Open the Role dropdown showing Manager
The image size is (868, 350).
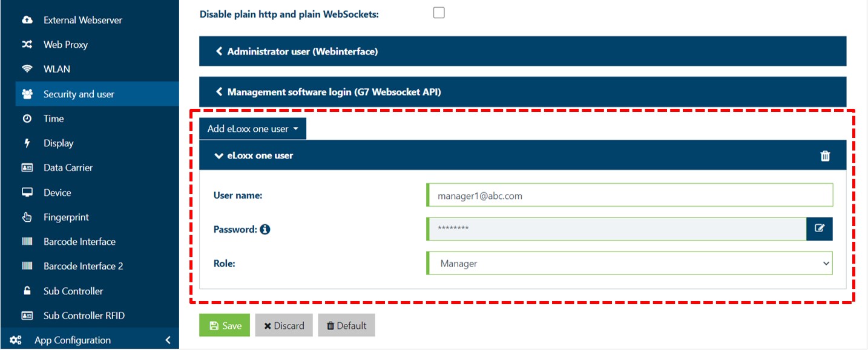tap(630, 264)
